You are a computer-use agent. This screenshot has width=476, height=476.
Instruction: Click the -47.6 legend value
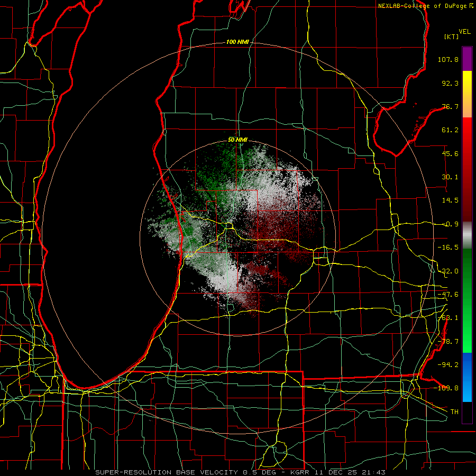click(x=448, y=295)
